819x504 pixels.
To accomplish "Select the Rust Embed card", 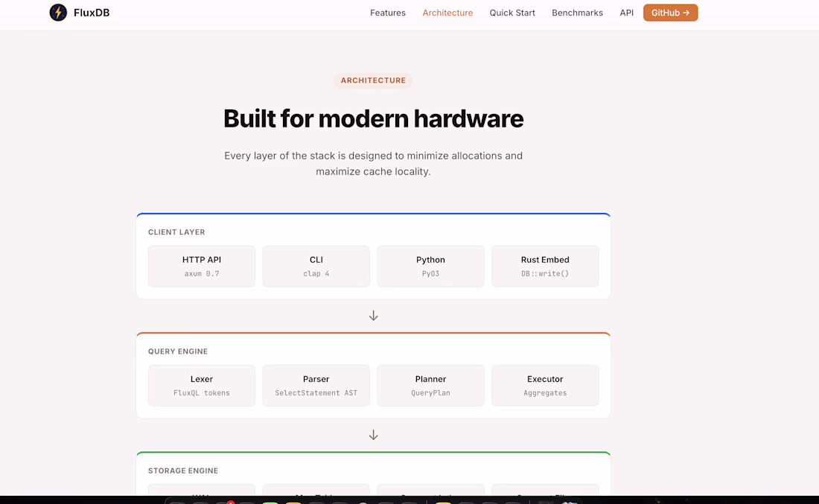I will coord(545,267).
